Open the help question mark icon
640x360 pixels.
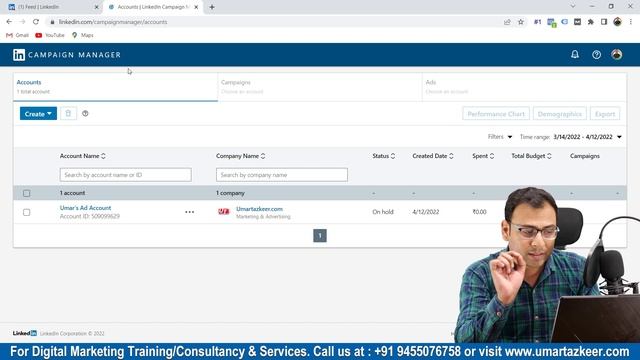tap(596, 55)
